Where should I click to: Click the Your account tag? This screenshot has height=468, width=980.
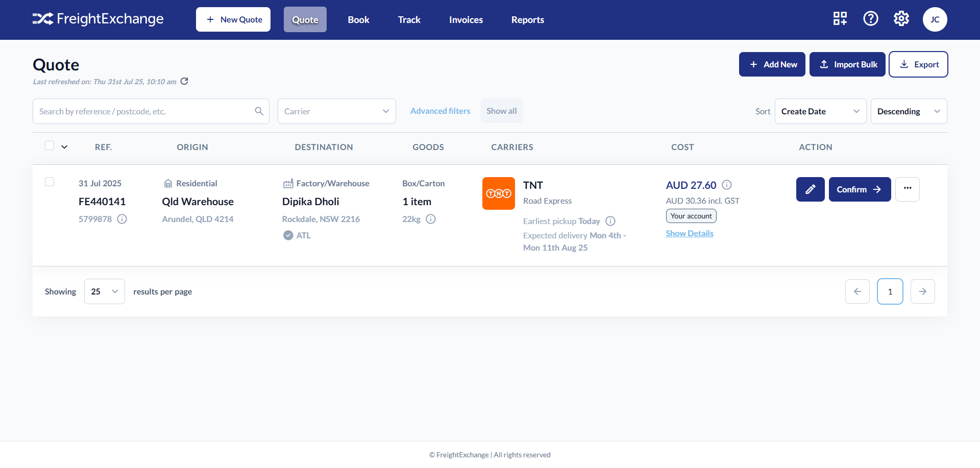pos(691,216)
